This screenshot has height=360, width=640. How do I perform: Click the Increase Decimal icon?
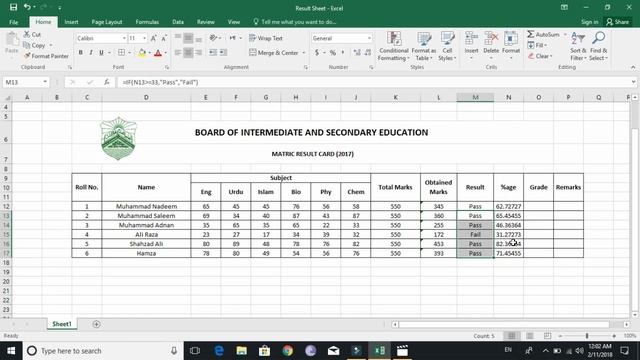pyautogui.click(x=357, y=53)
